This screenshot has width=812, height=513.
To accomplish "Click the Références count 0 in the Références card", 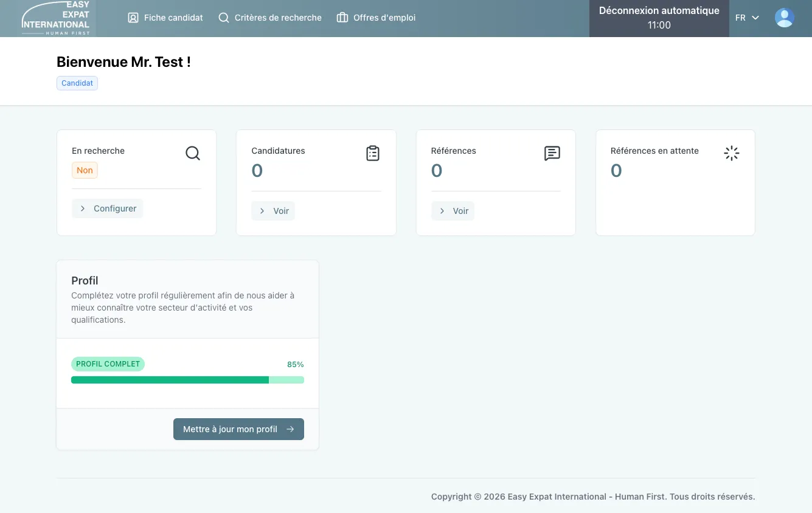I will [x=437, y=171].
